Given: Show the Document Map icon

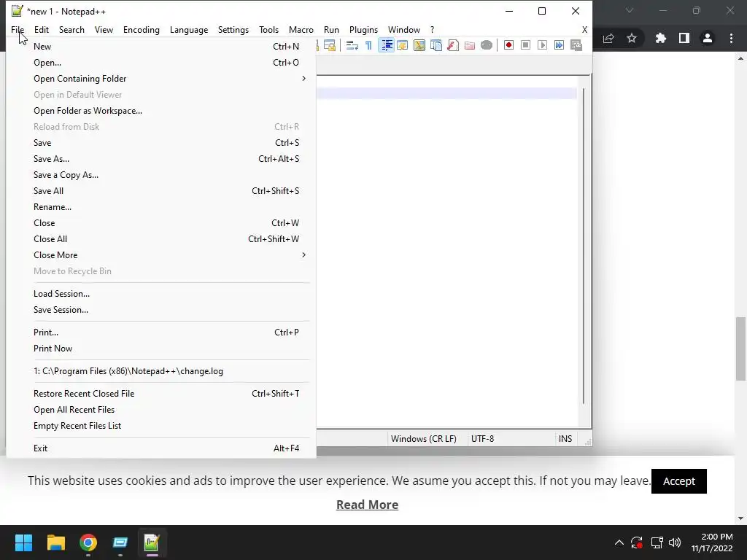Looking at the screenshot, I should 419,45.
